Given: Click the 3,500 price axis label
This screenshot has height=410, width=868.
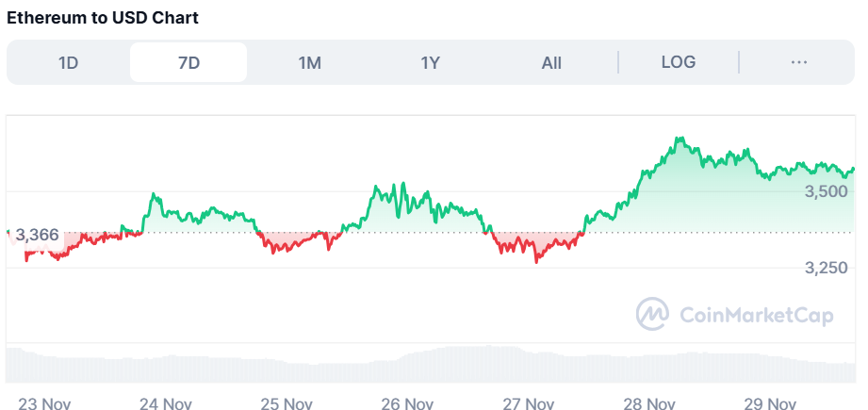Looking at the screenshot, I should point(827,191).
